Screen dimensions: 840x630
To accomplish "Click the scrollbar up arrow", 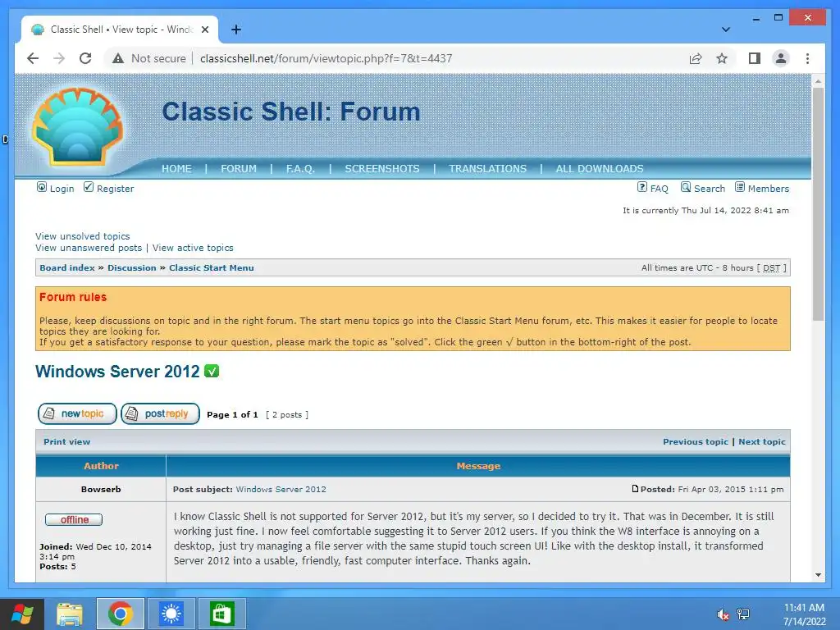I will click(818, 81).
